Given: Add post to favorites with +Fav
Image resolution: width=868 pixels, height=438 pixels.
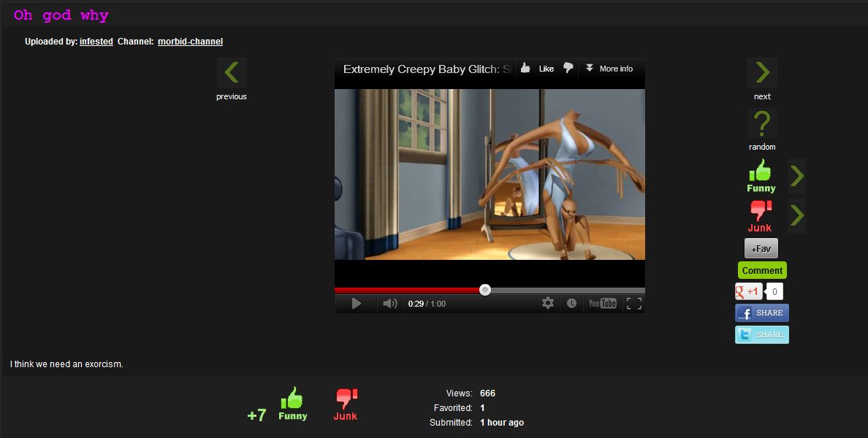Looking at the screenshot, I should (761, 248).
